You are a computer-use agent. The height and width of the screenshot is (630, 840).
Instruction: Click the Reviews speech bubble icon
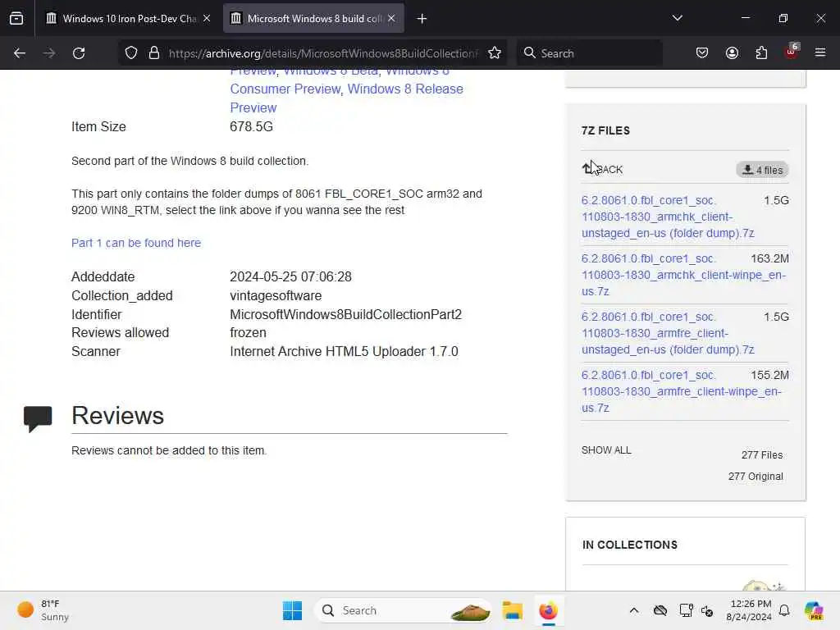pyautogui.click(x=38, y=418)
